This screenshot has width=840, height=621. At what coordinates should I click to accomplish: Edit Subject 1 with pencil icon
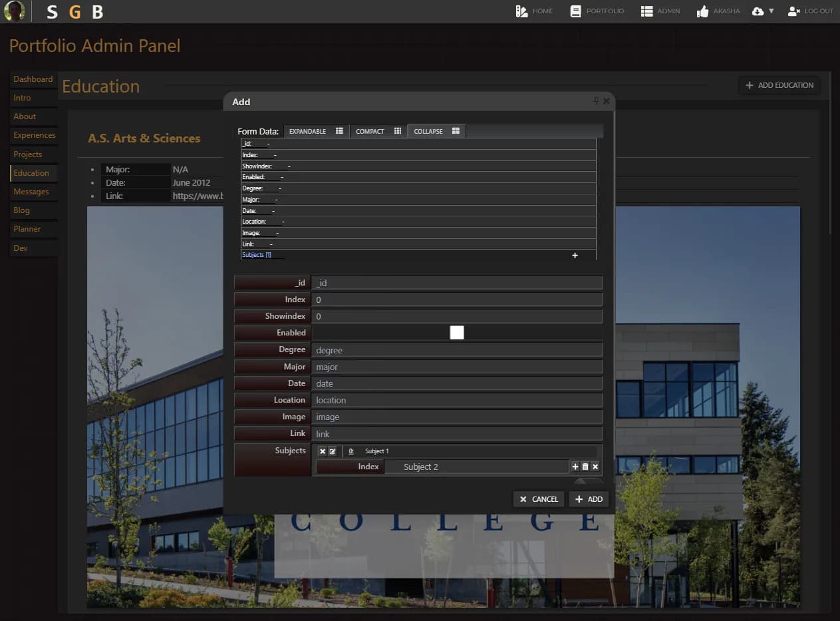[333, 451]
